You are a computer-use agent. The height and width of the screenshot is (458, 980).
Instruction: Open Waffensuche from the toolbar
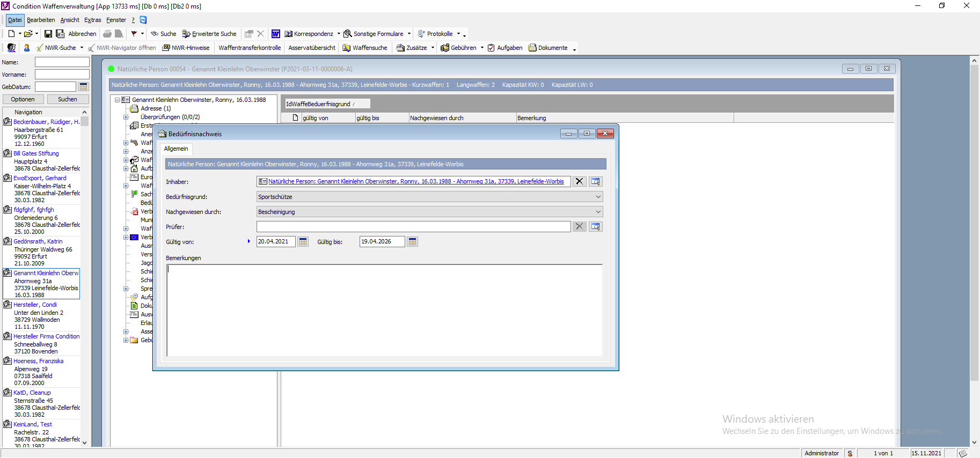coord(365,48)
